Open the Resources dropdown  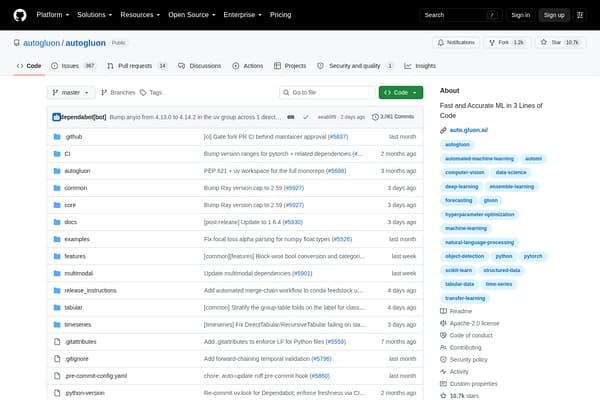[x=140, y=15]
